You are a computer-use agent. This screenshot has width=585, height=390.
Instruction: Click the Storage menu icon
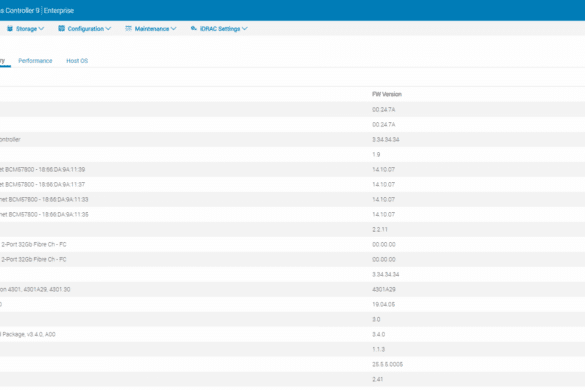[x=10, y=28]
